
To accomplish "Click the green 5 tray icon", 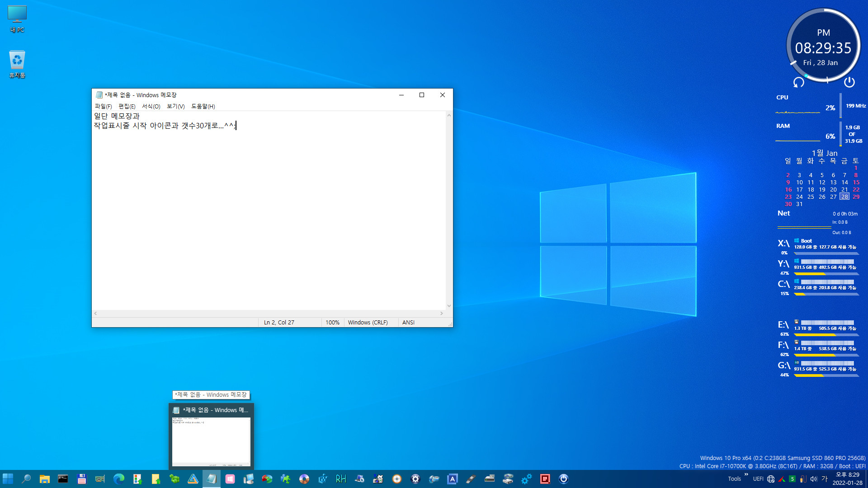I will (792, 479).
